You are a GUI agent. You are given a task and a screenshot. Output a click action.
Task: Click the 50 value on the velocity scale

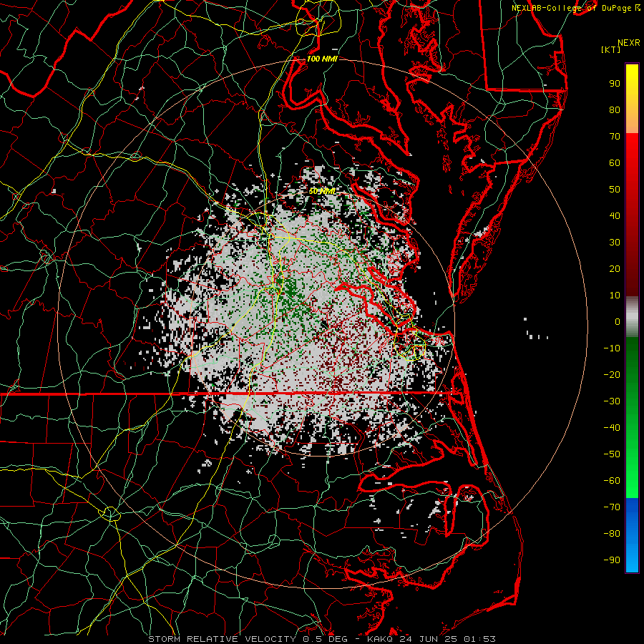615,190
